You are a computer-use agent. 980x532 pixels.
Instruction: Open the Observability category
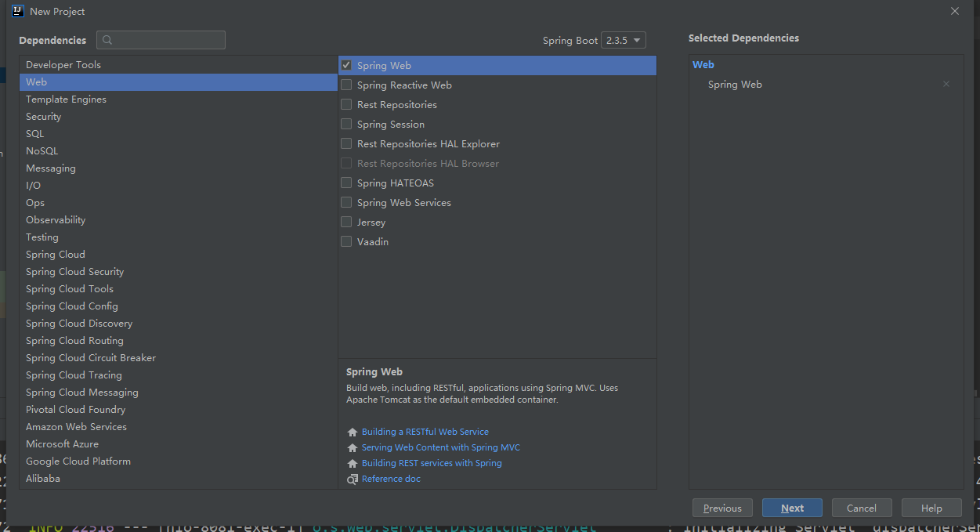[x=179, y=220]
